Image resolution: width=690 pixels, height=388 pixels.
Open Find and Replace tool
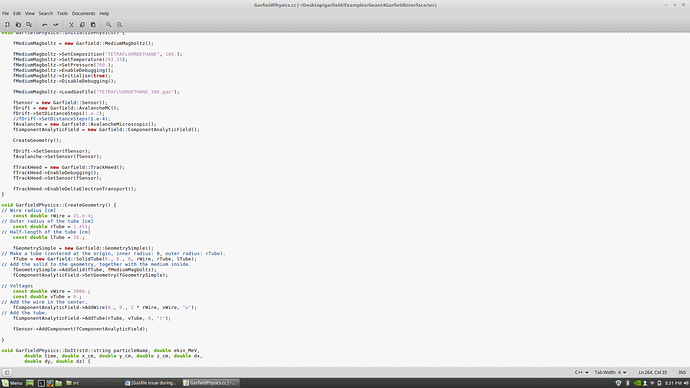point(119,25)
